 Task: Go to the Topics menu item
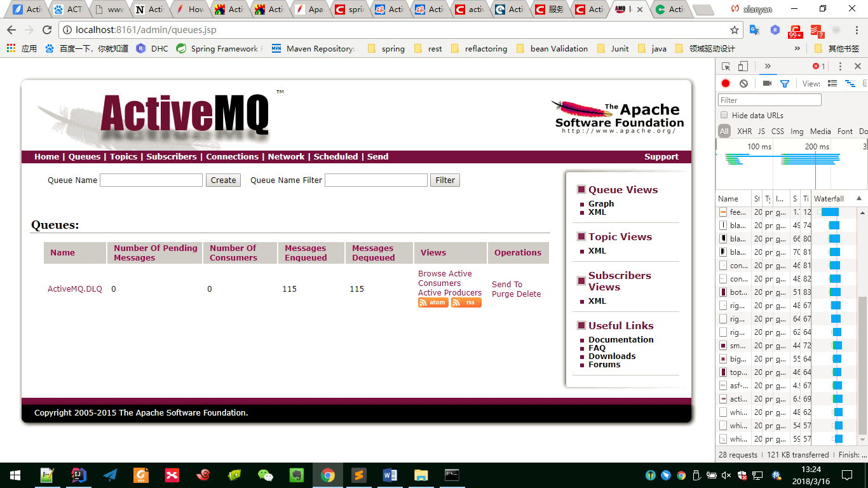[x=123, y=156]
